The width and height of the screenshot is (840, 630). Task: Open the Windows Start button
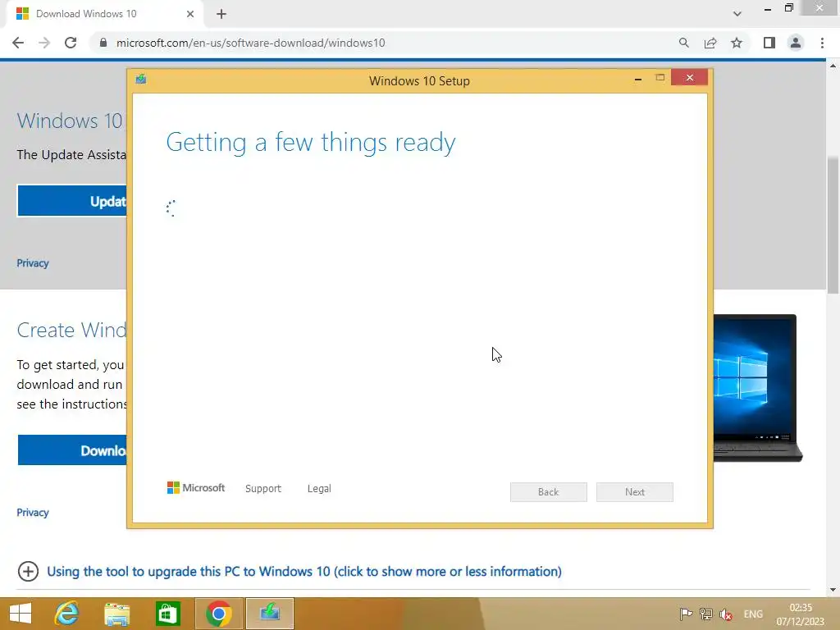pyautogui.click(x=21, y=614)
